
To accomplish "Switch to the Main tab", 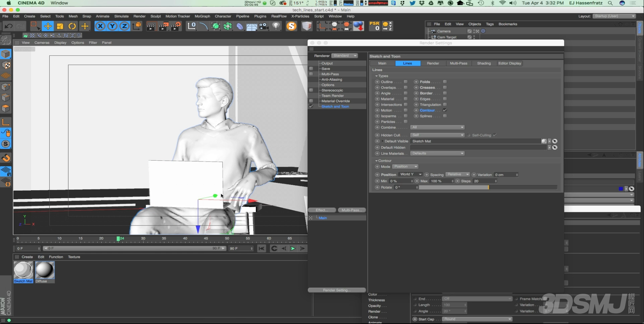I will (x=382, y=63).
